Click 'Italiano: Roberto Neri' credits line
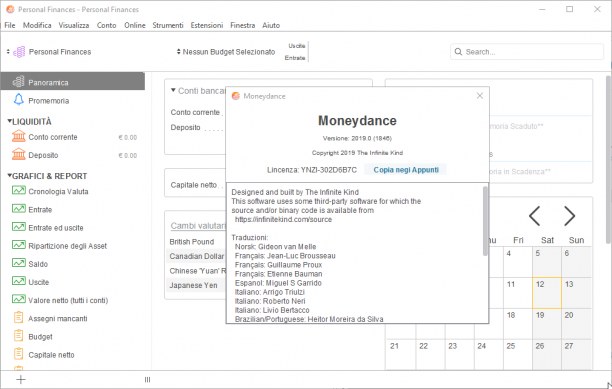This screenshot has width=612, height=389. pos(270,301)
